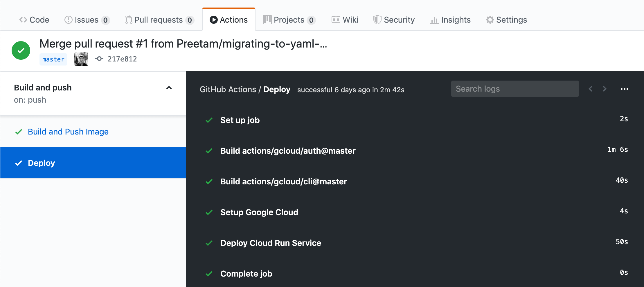Viewport: 644px width, 287px height.
Task: Click inside the Search logs field
Action: (x=515, y=89)
